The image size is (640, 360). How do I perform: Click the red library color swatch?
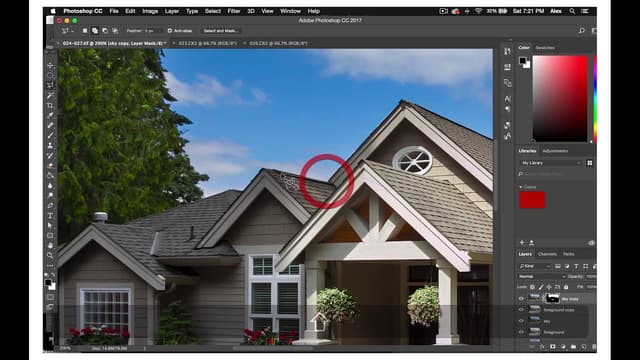(x=532, y=200)
